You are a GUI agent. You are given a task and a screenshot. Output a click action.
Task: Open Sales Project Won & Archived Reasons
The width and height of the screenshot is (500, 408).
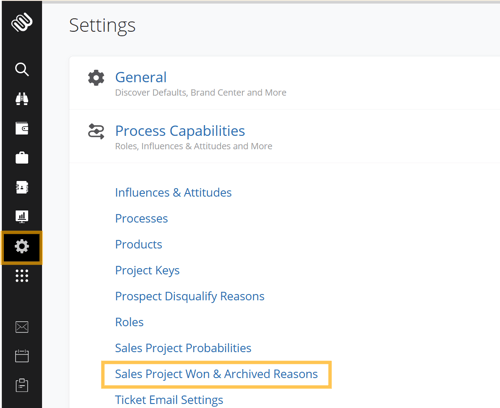216,374
